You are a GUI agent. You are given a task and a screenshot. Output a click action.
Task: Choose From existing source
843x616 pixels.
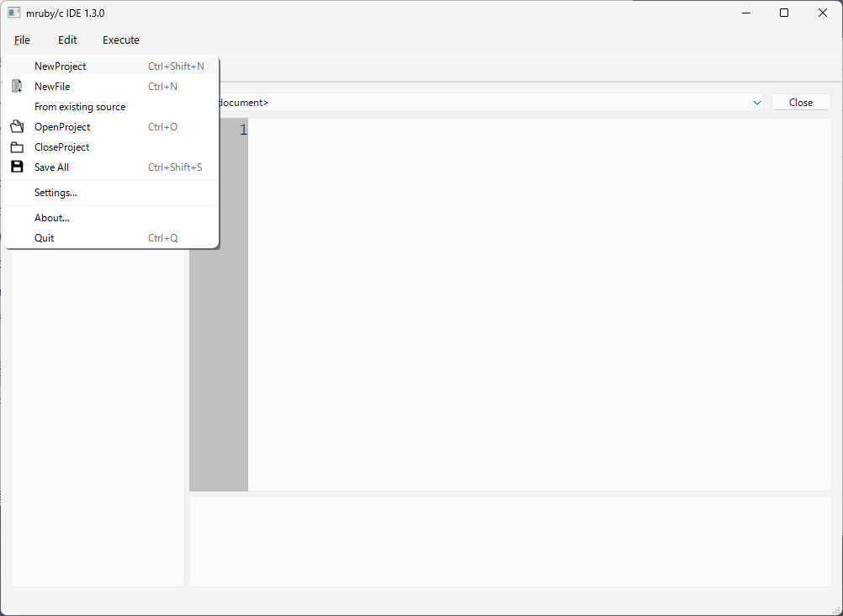[110, 107]
